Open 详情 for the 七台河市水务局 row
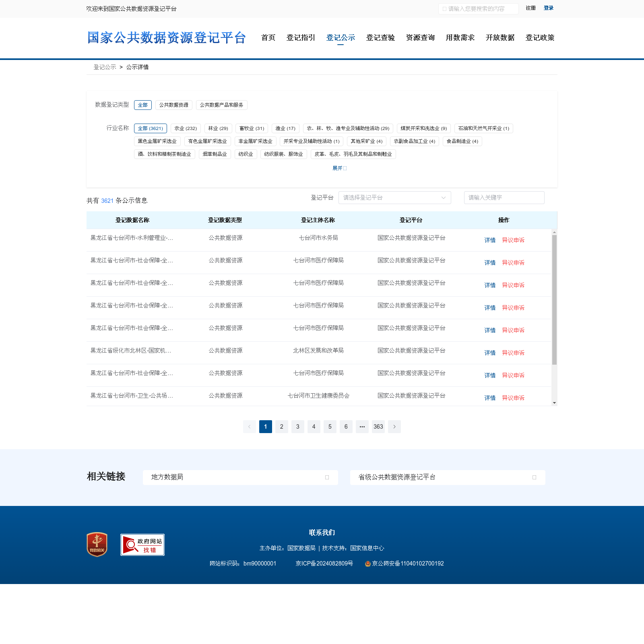The image size is (644, 644). (x=490, y=240)
